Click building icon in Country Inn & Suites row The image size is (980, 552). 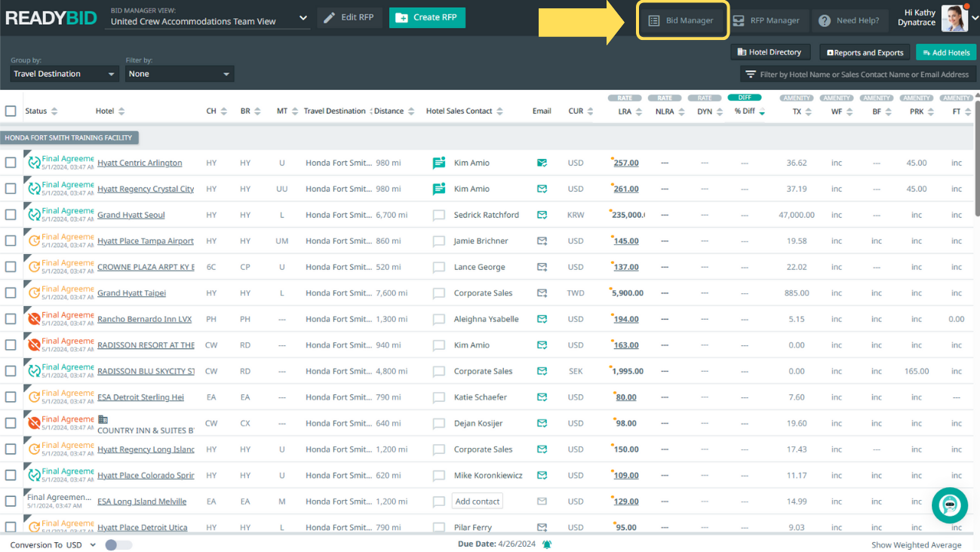pyautogui.click(x=103, y=419)
